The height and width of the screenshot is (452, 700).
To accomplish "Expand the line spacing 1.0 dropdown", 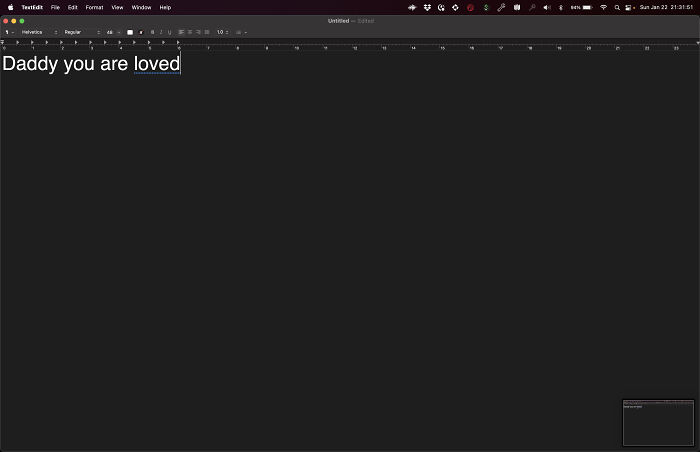I will pos(223,32).
